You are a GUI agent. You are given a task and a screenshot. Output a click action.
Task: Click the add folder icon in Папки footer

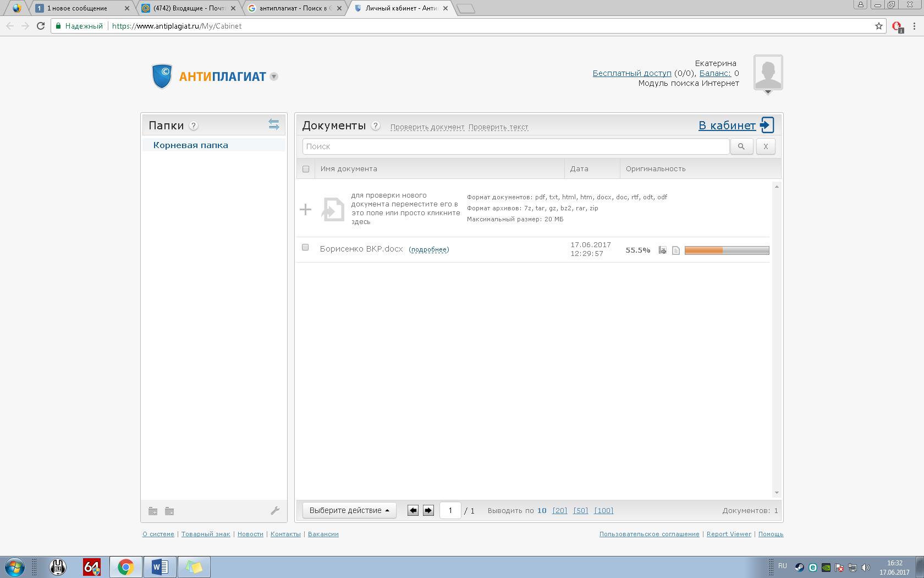point(153,511)
